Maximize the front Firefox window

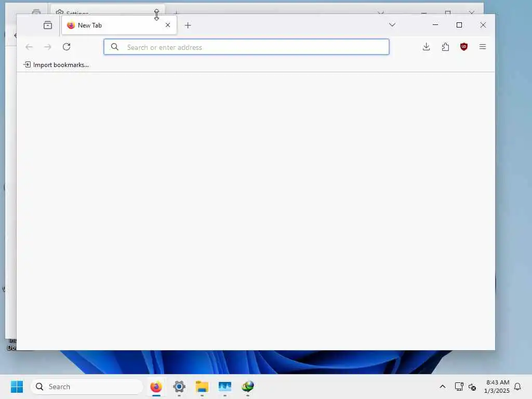point(459,25)
